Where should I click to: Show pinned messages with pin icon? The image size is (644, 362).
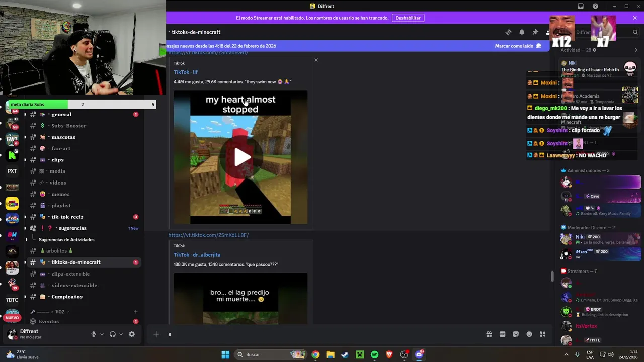click(535, 32)
